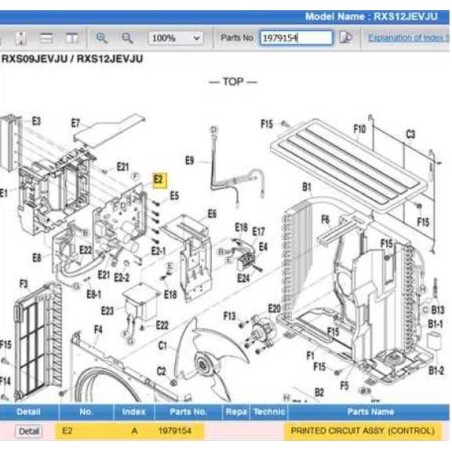
Task: Select the horizontal split layout icon
Action: click(46, 38)
